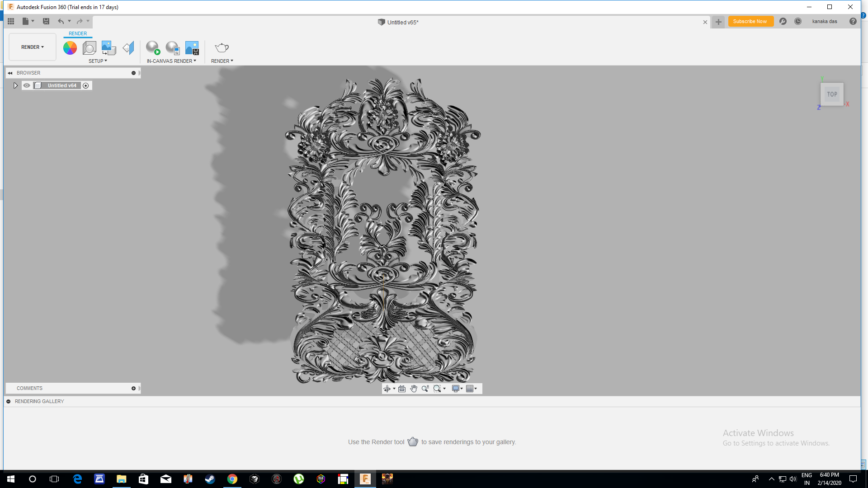Open Google Chrome from the taskbar
Viewport: 868px width, 488px height.
232,479
